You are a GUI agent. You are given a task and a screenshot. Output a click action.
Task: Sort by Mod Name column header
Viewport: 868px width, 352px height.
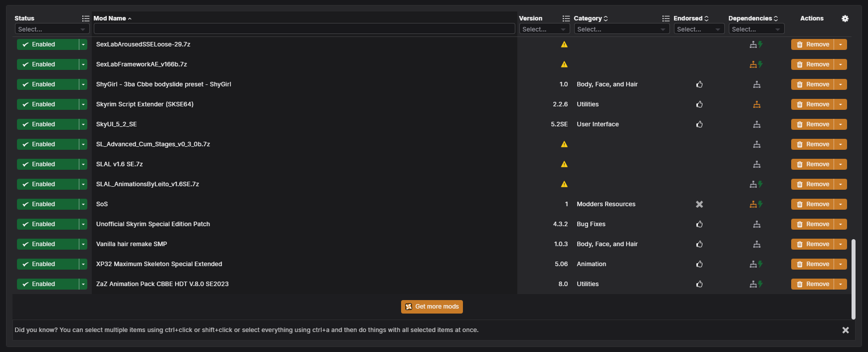pyautogui.click(x=112, y=18)
